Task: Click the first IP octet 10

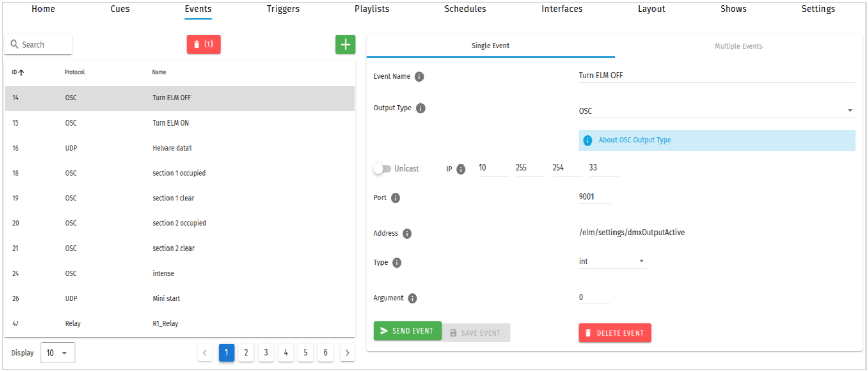Action: coord(494,168)
